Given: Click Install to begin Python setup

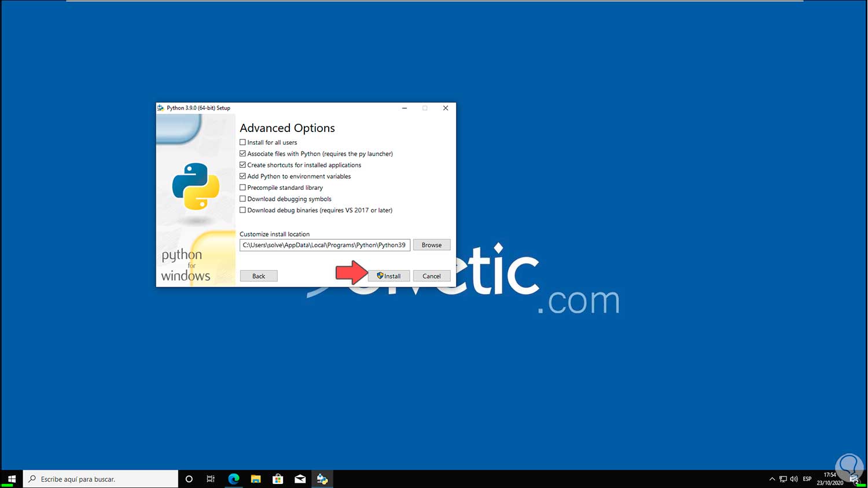Looking at the screenshot, I should (389, 276).
